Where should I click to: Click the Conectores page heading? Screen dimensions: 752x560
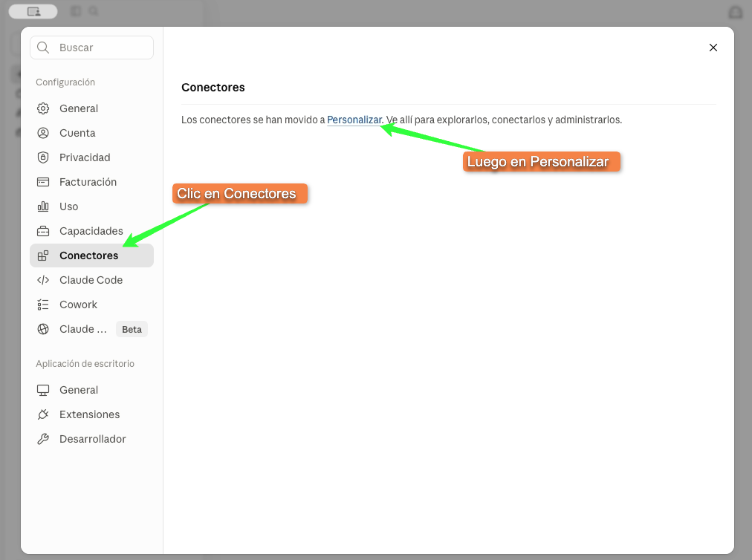pos(213,87)
